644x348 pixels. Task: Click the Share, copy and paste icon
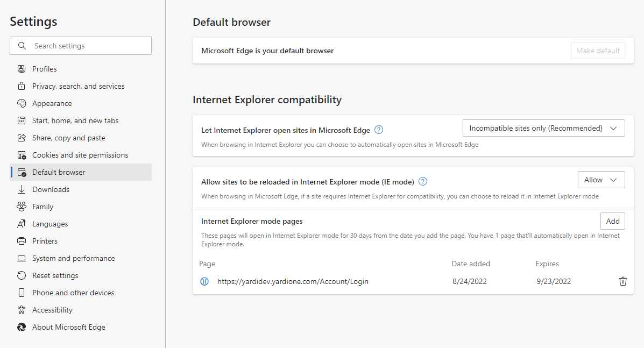pyautogui.click(x=22, y=138)
